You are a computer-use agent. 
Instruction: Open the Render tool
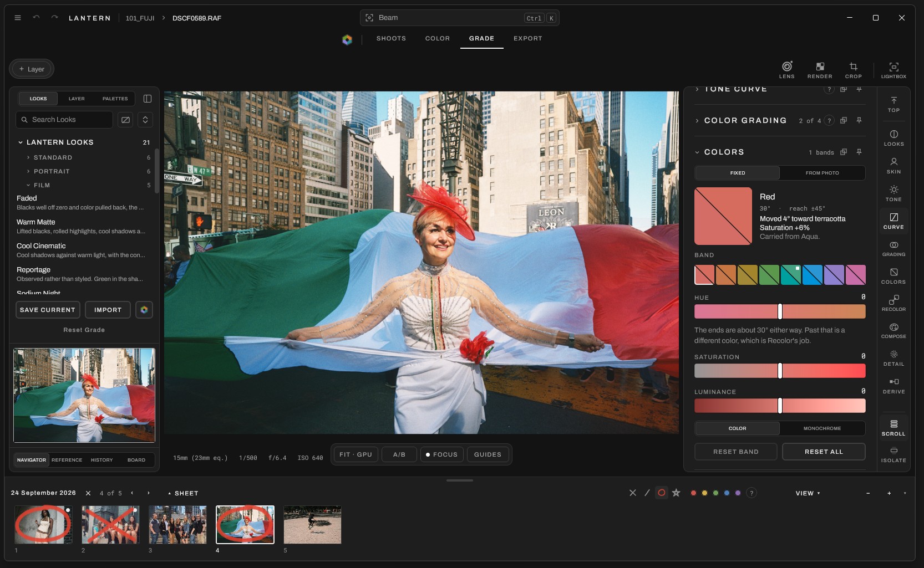coord(820,70)
